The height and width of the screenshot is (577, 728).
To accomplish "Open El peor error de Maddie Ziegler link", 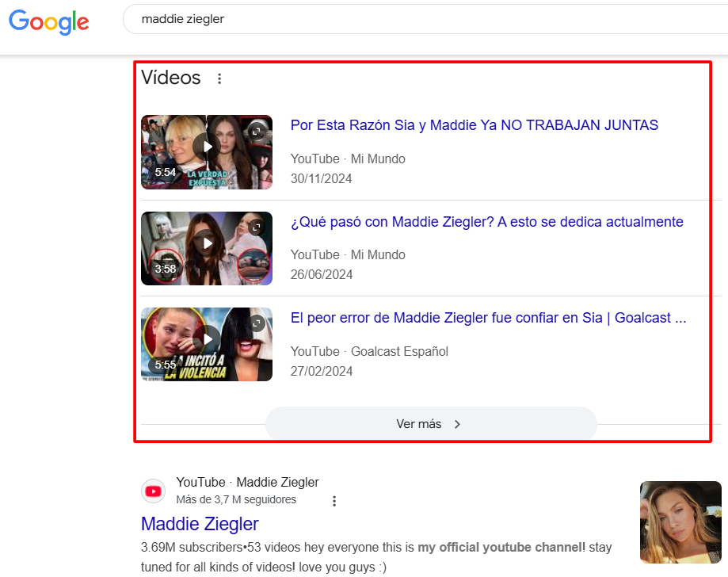I will tap(488, 319).
